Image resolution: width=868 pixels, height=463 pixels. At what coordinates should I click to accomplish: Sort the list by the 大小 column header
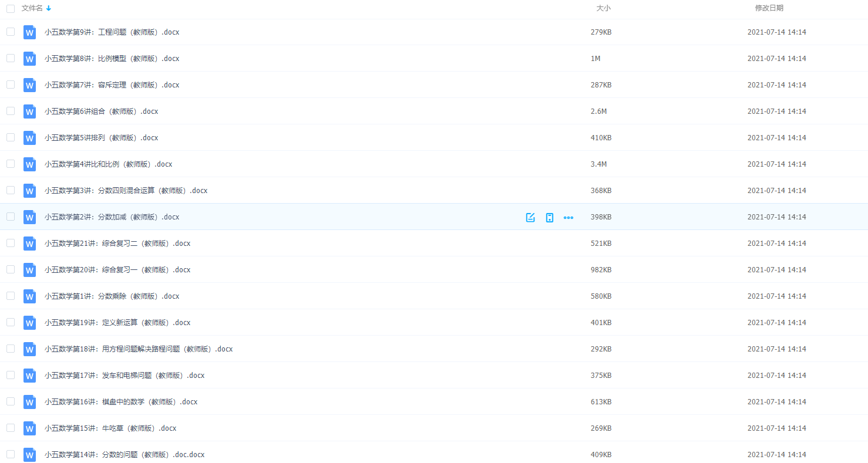click(603, 8)
